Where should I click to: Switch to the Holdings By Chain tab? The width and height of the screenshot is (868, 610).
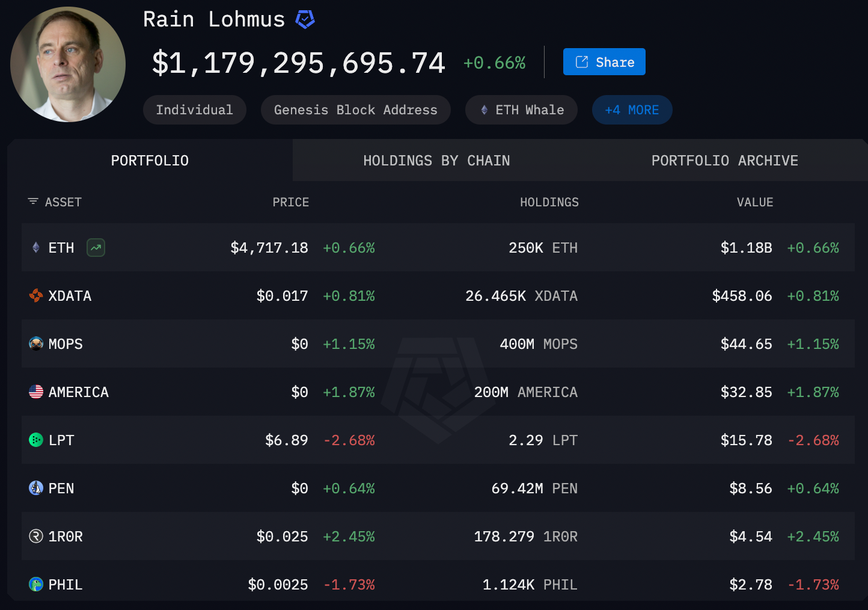(436, 161)
